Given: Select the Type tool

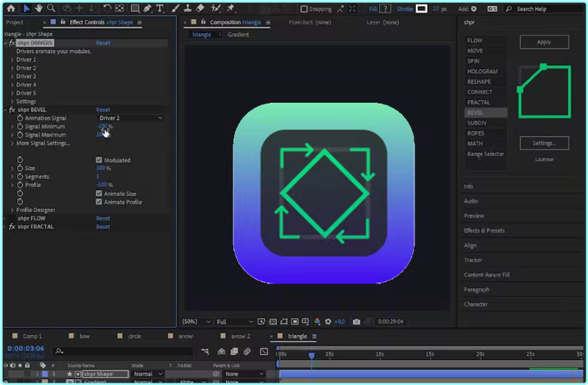Looking at the screenshot, I should click(160, 9).
